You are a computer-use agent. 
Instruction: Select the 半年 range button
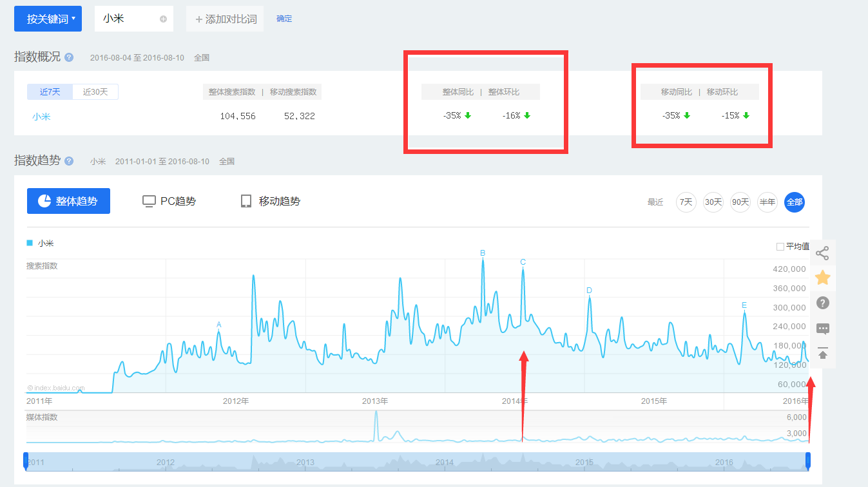click(x=767, y=202)
